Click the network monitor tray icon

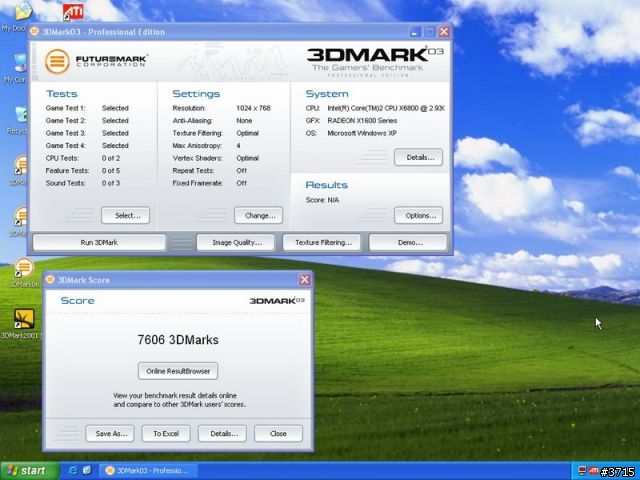tap(582, 471)
